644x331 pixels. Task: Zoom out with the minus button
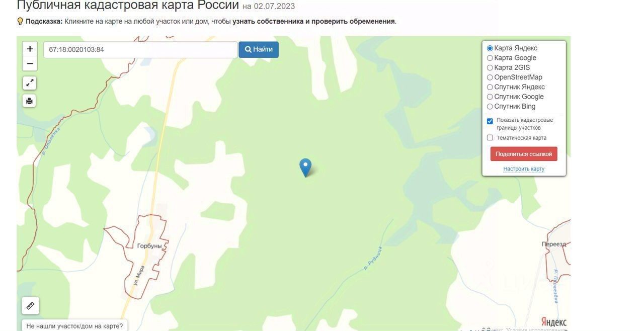(30, 63)
